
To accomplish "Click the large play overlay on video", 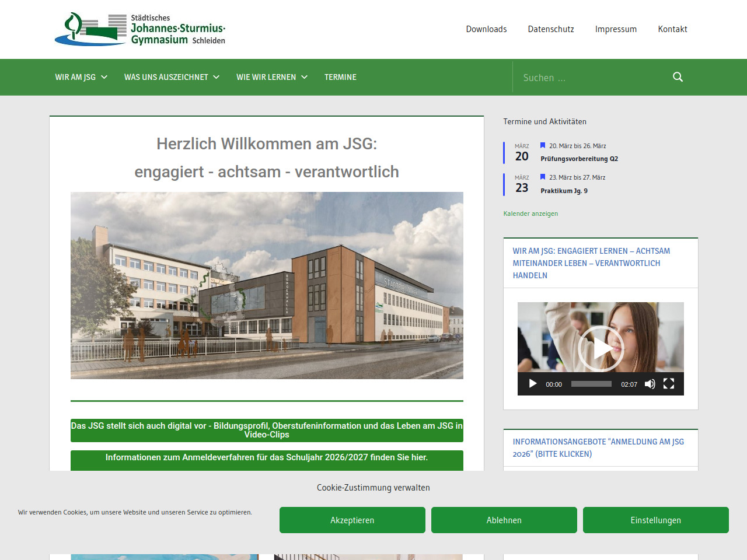I will click(601, 348).
